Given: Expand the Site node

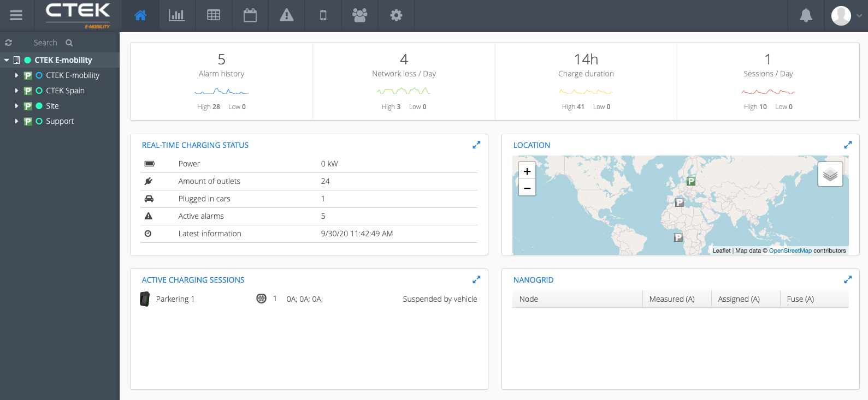Looking at the screenshot, I should (x=16, y=106).
